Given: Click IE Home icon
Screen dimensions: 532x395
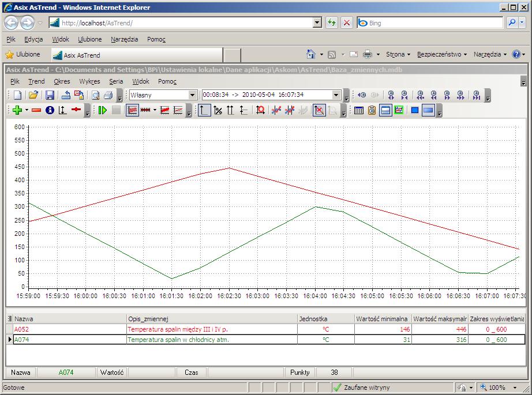Looking at the screenshot, I should [x=311, y=54].
